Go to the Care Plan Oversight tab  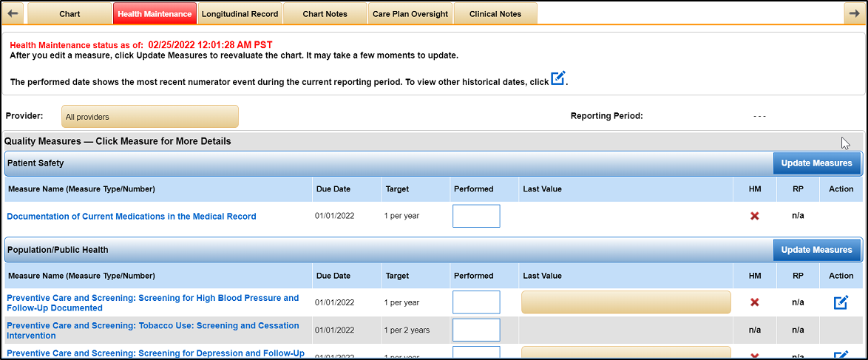(410, 13)
